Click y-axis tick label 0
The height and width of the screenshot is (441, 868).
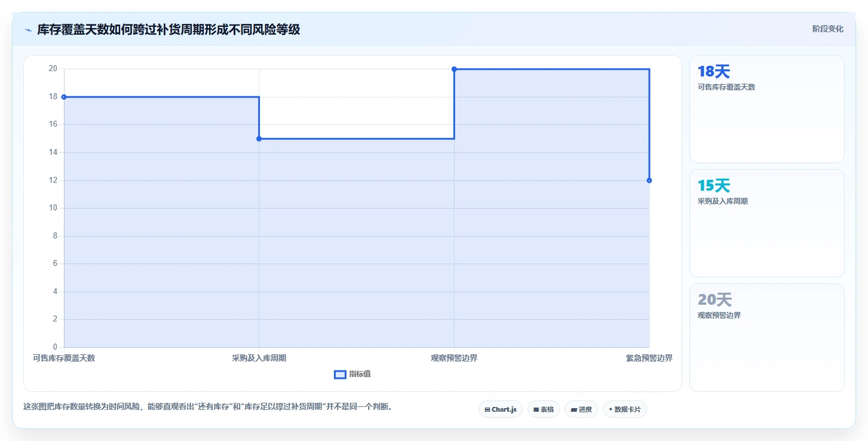click(55, 347)
